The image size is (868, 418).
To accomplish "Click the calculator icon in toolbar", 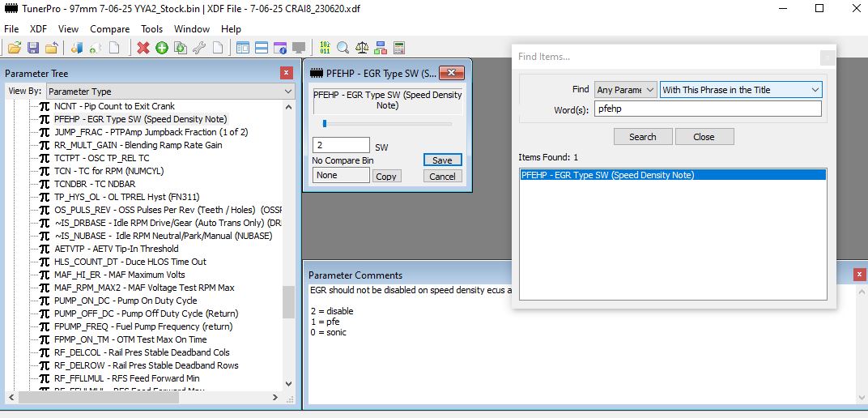I will click(x=399, y=48).
